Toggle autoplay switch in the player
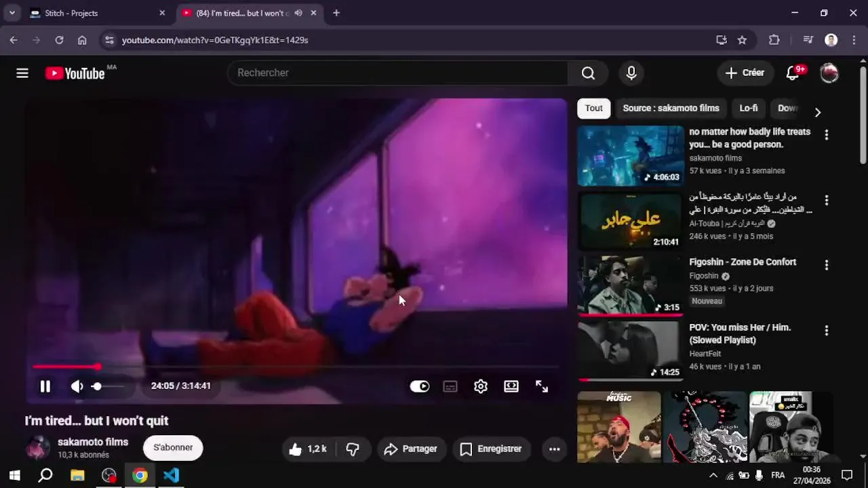The width and height of the screenshot is (868, 488). point(420,386)
